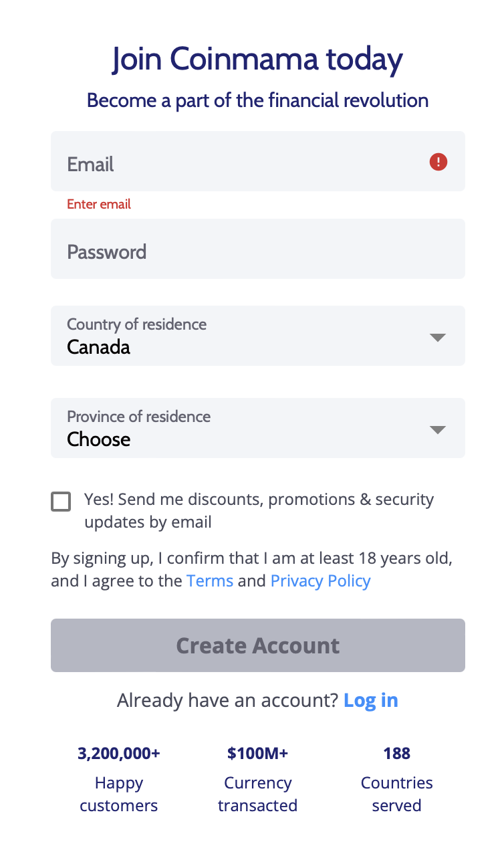Click the Province of residence dropdown chevron
Image resolution: width=504 pixels, height=848 pixels.
pos(438,429)
